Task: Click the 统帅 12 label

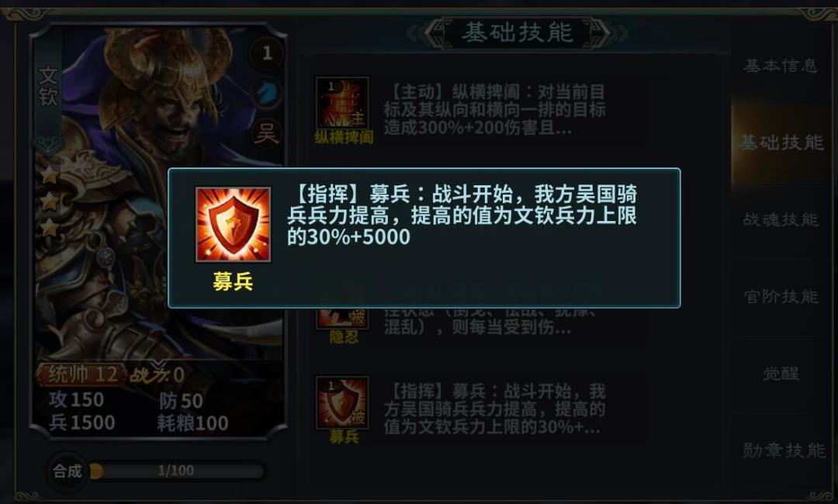Action: pyautogui.click(x=82, y=375)
